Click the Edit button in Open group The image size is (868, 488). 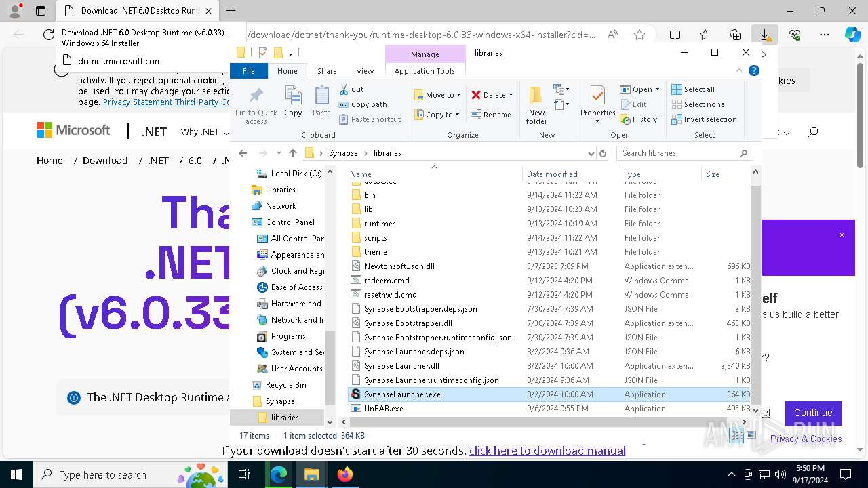pyautogui.click(x=633, y=104)
